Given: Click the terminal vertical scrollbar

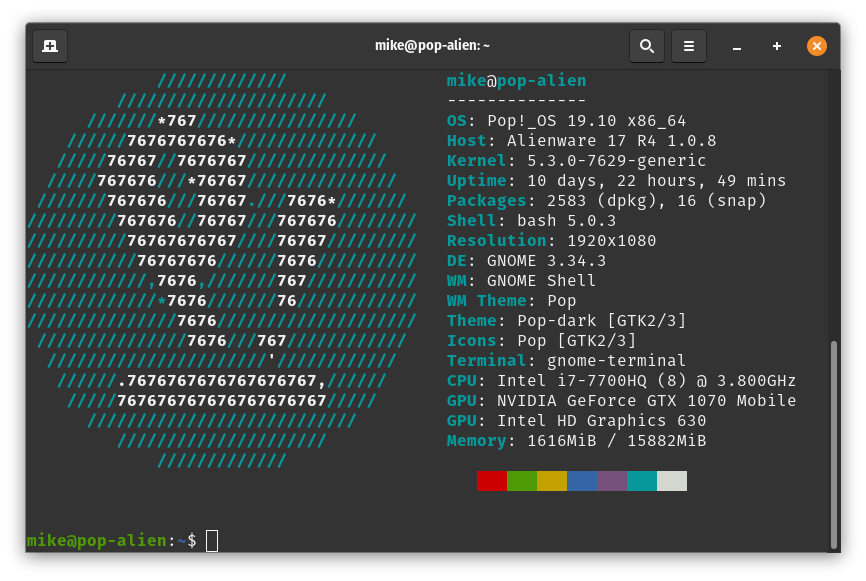Looking at the screenshot, I should (x=834, y=444).
